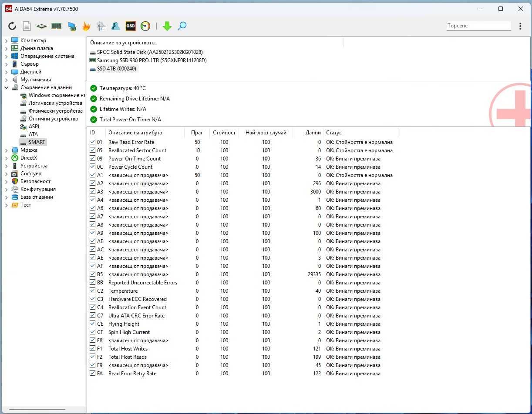Sort by the Стойност column header

[224, 133]
